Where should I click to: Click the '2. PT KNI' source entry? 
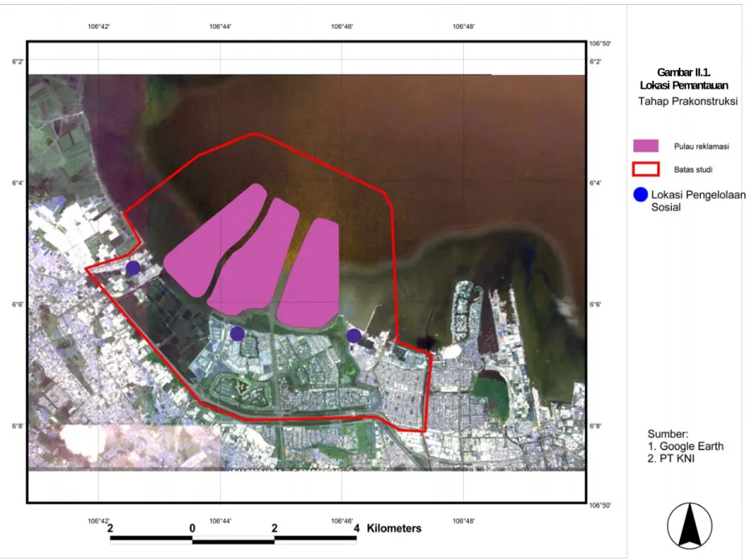[671, 458]
